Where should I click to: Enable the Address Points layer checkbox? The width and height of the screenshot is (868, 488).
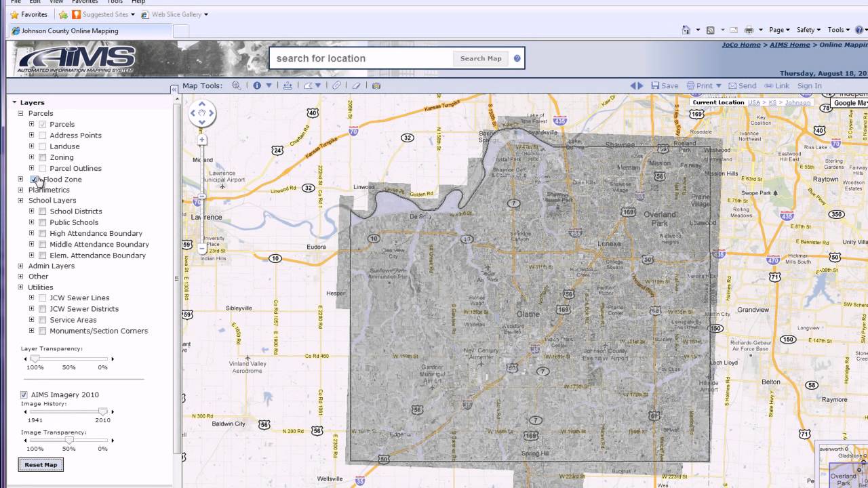[43, 136]
